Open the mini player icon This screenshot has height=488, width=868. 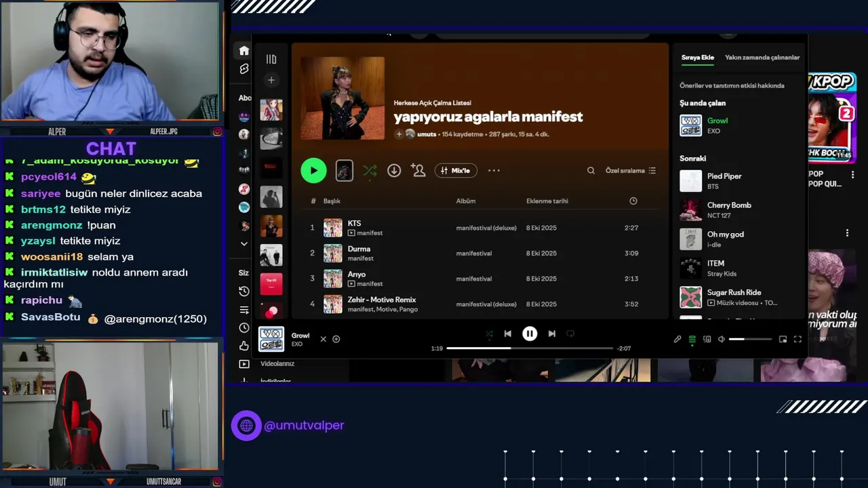(783, 339)
